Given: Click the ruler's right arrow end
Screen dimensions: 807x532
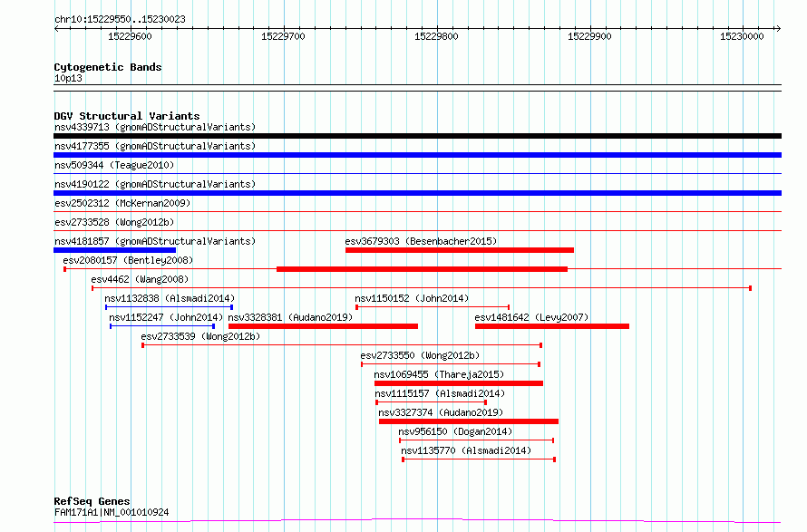Looking at the screenshot, I should (x=778, y=29).
